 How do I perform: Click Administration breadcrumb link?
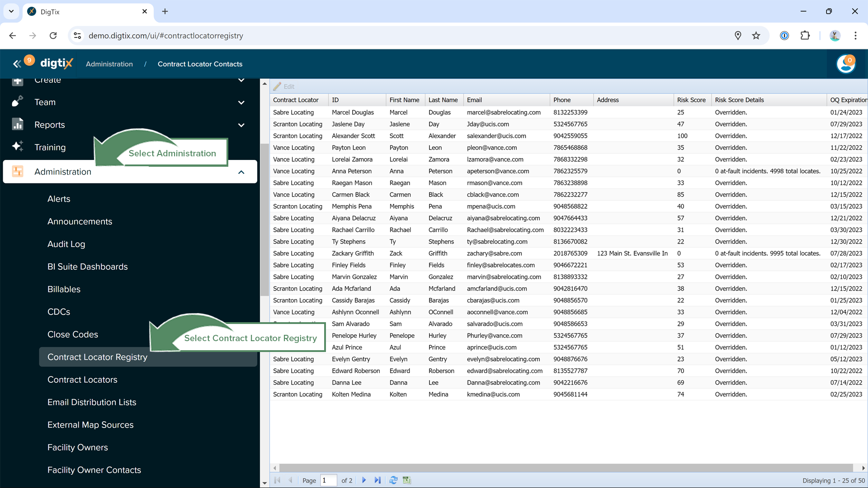[109, 64]
